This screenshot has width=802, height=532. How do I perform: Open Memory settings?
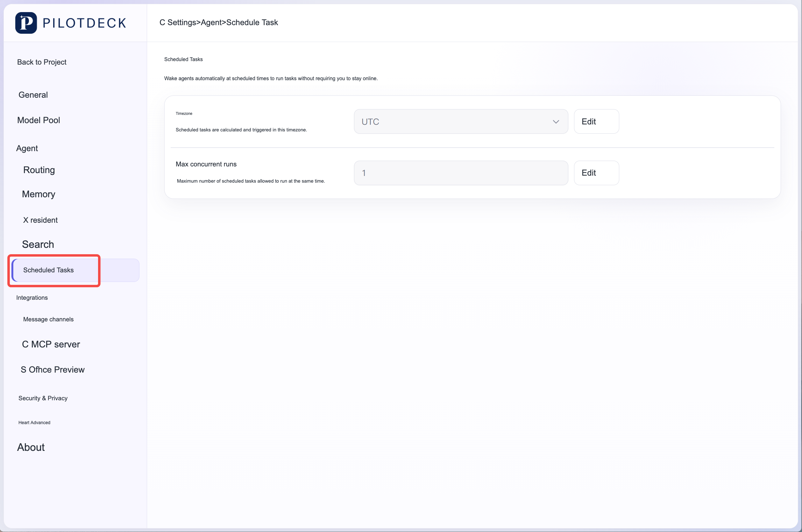point(38,194)
